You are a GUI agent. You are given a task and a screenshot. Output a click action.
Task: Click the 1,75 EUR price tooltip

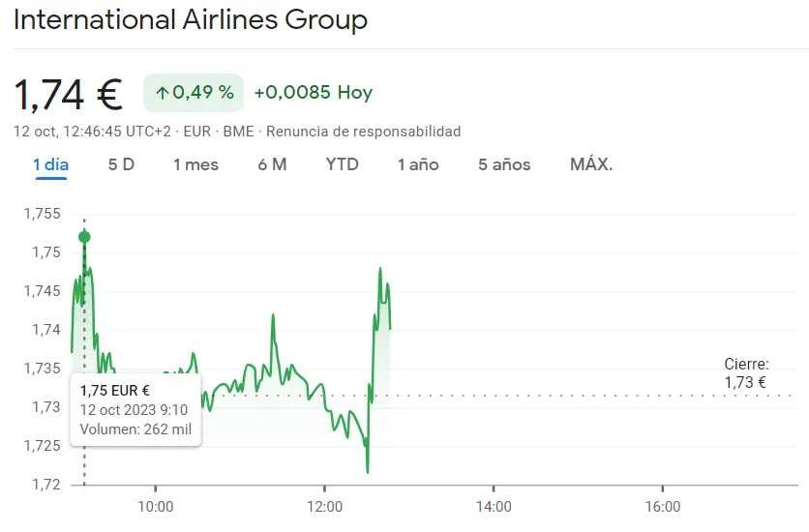[135, 410]
